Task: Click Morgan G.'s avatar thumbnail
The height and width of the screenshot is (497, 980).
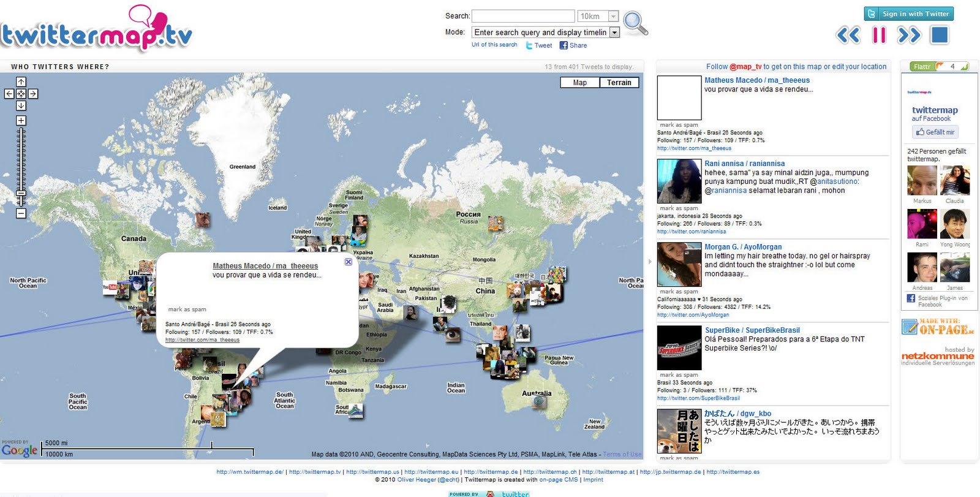Action: click(x=679, y=265)
